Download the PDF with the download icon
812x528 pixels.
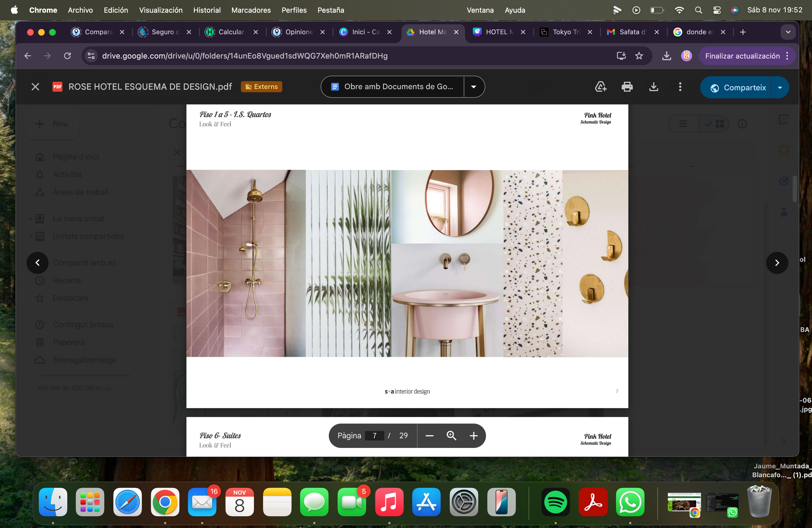coord(653,87)
